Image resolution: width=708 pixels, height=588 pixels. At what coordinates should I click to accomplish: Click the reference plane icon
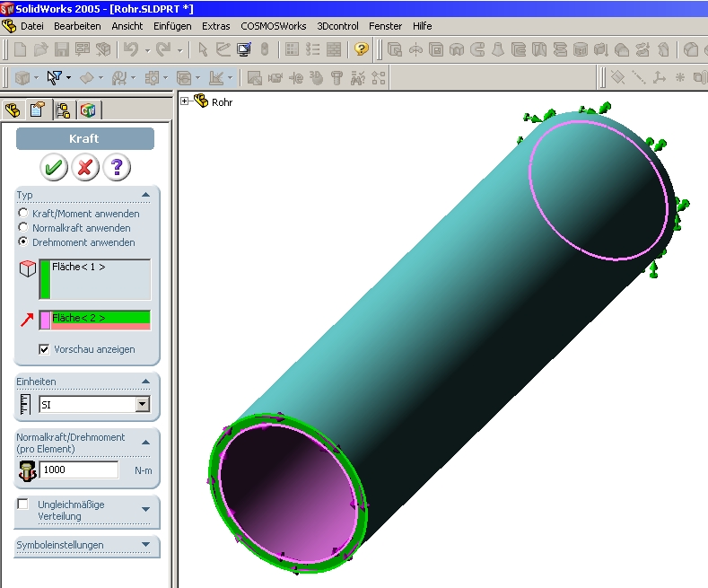617,78
